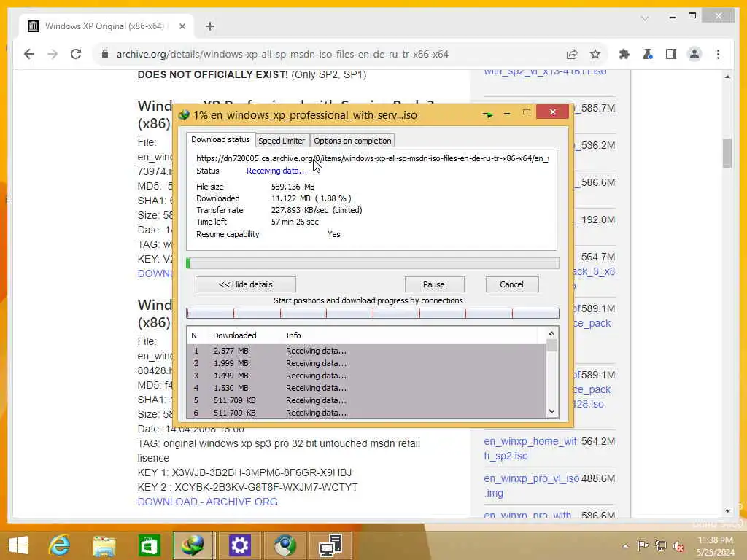
Task: Open DOWNLOAD - ARCHIVE ORG link
Action: coord(208,502)
